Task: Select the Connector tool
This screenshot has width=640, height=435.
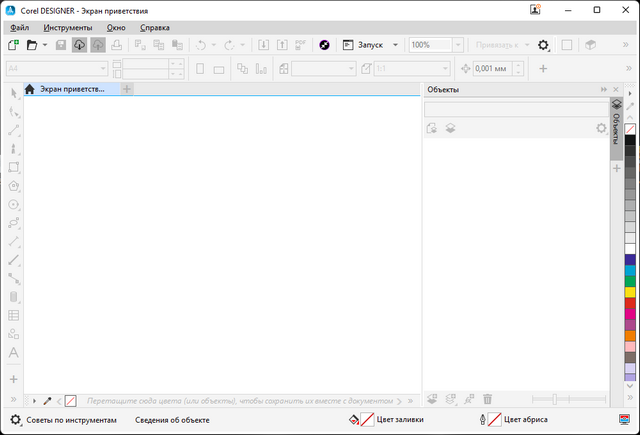Action: tap(14, 278)
